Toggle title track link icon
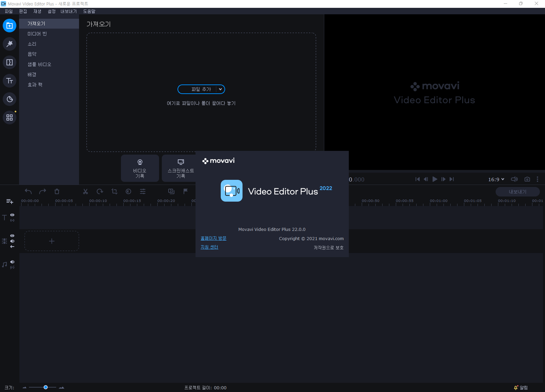Screen dimensions: 545x392 12,220
